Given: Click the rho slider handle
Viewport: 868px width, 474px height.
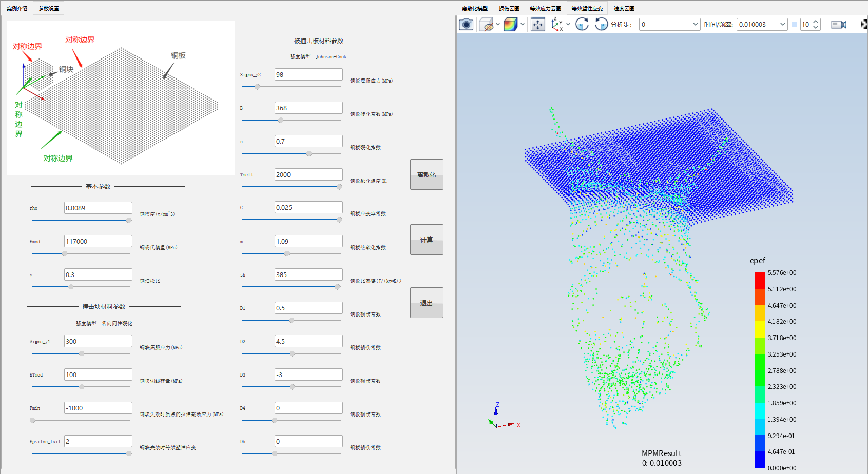Looking at the screenshot, I should (x=129, y=220).
